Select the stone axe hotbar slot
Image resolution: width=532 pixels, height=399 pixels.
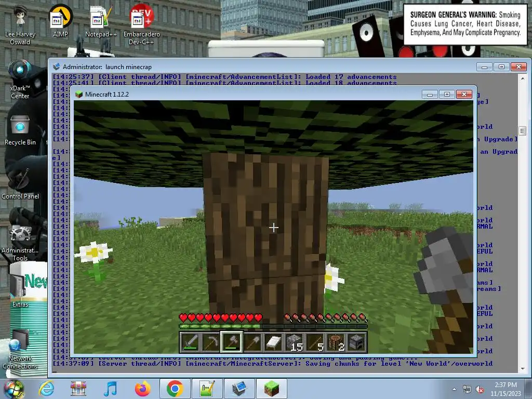tap(231, 342)
